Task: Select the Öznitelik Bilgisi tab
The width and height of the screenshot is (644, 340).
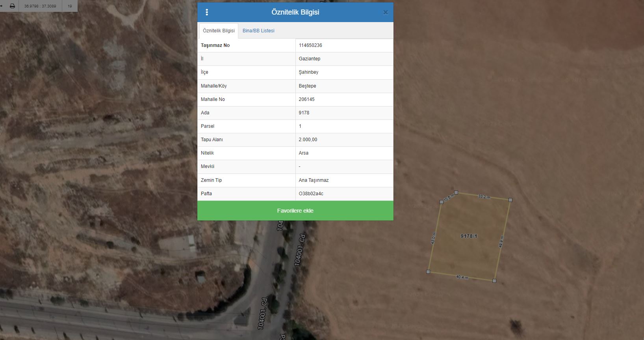Action: [x=219, y=31]
